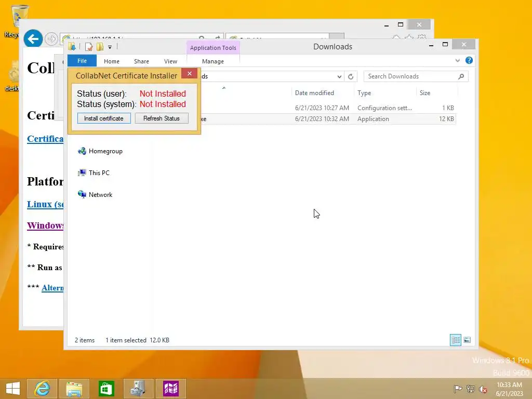Open the View ribbon tab

[x=170, y=61]
